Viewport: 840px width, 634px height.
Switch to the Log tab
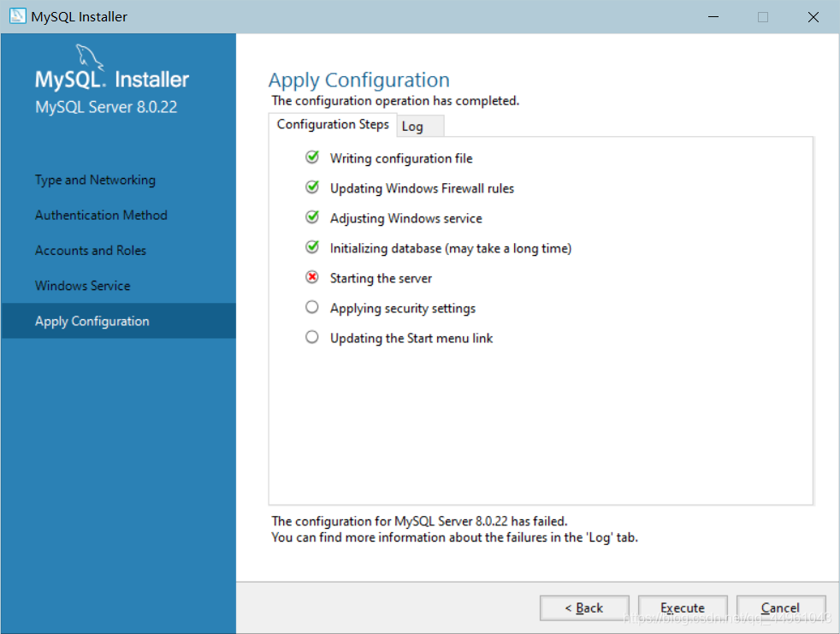click(419, 127)
